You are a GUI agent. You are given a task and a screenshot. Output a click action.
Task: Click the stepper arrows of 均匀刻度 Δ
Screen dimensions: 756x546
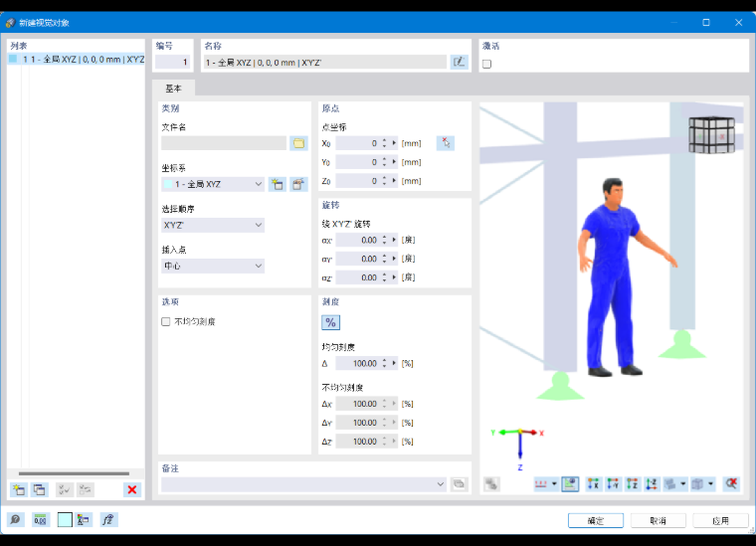(384, 363)
